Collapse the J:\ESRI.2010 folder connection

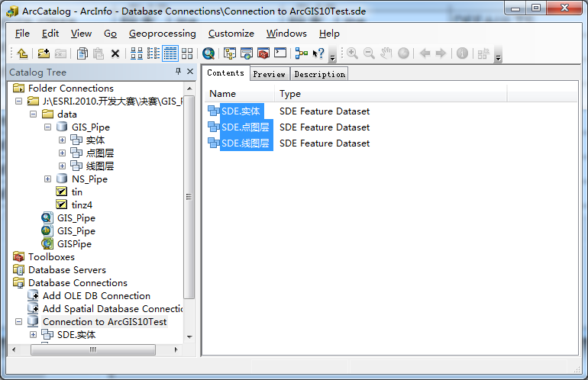tap(19, 101)
